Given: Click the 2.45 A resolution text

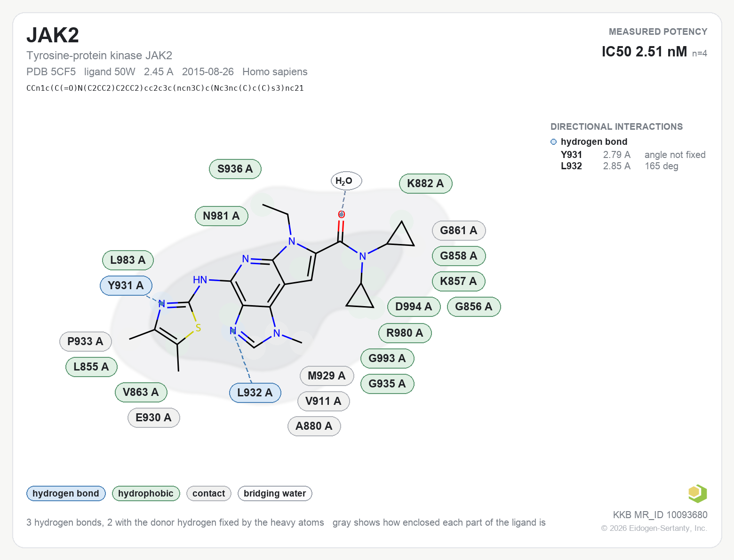Looking at the screenshot, I should [x=159, y=71].
